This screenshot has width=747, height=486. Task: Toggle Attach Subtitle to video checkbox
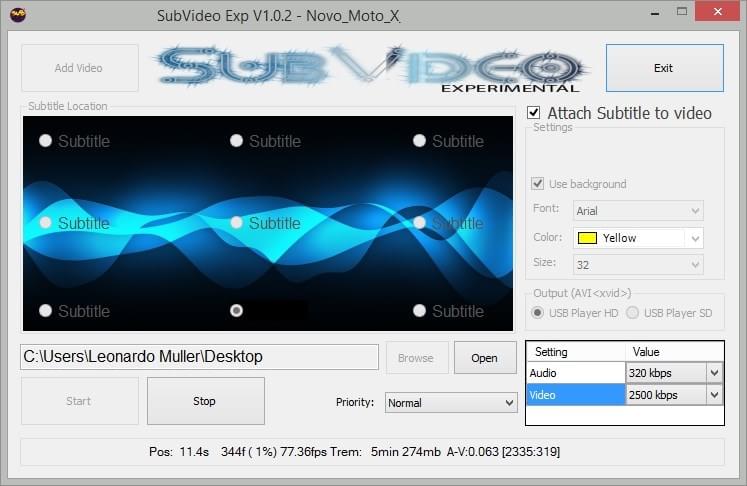coord(534,113)
